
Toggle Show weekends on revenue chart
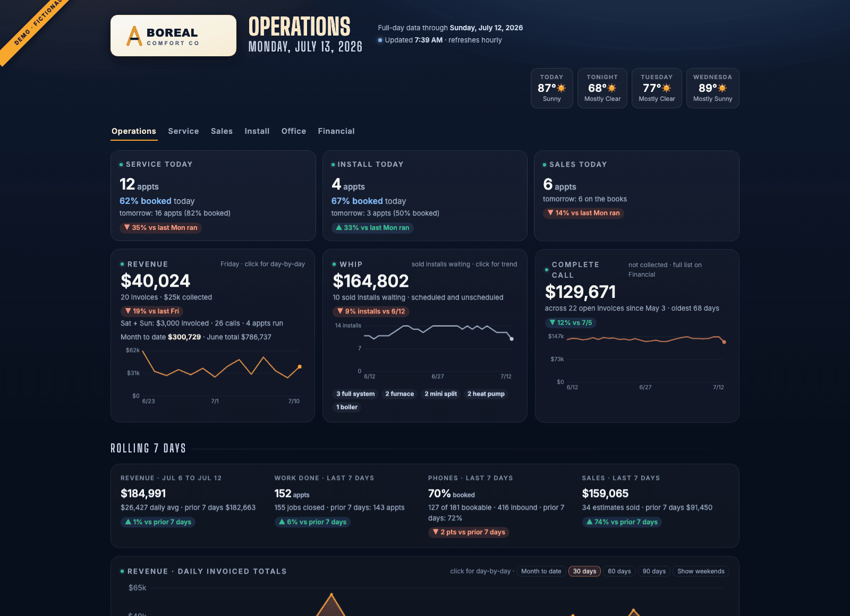[x=701, y=571]
